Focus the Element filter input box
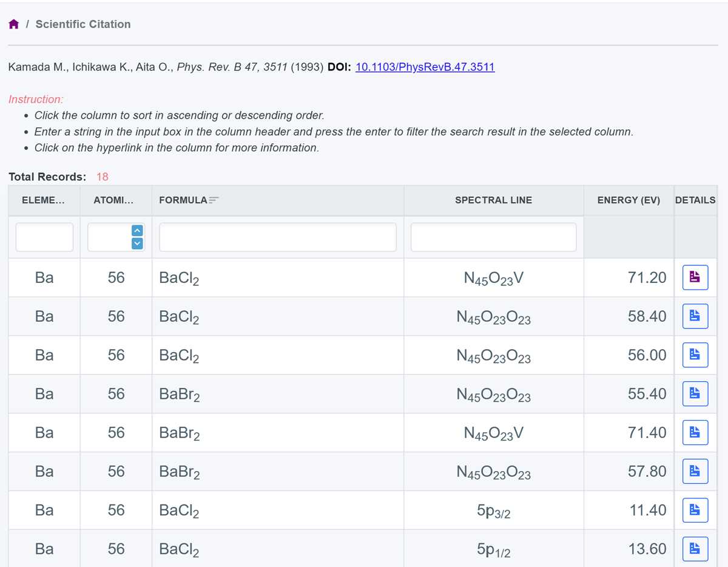The image size is (728, 567). tap(44, 237)
